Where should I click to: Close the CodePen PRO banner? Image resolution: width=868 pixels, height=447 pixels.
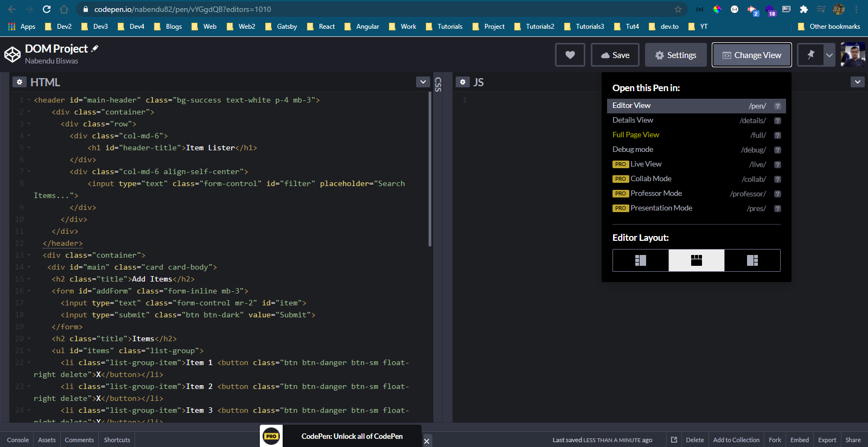click(x=427, y=441)
